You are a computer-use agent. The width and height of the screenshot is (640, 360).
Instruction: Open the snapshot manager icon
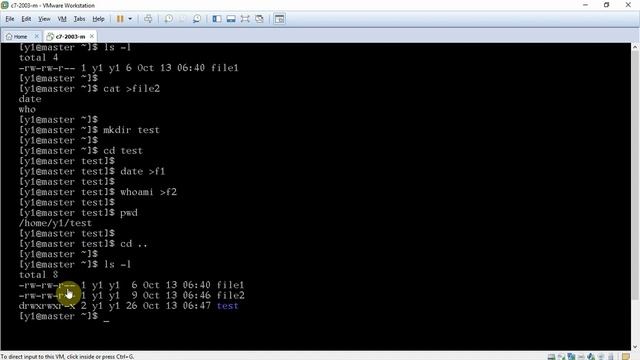[x=197, y=19]
